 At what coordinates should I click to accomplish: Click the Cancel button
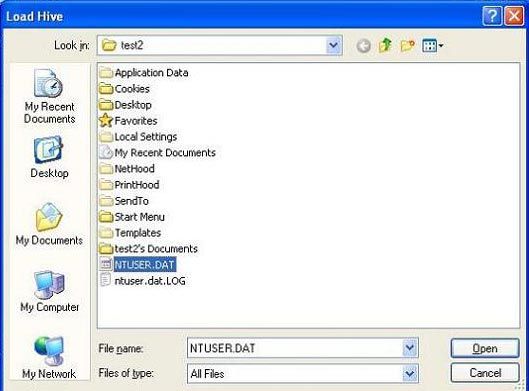(485, 373)
